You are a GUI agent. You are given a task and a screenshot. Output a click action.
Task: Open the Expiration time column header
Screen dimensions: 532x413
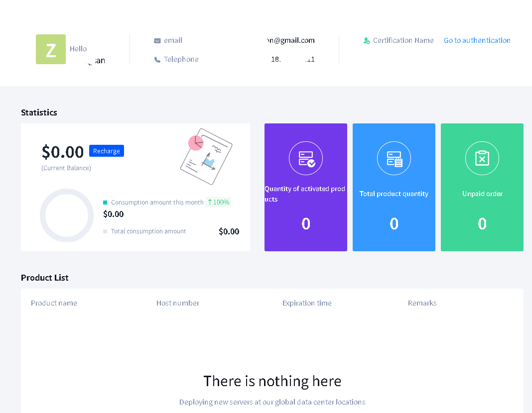307,303
